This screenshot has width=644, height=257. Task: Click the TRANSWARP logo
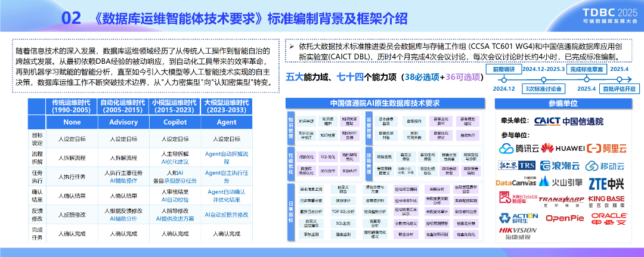pos(561,201)
